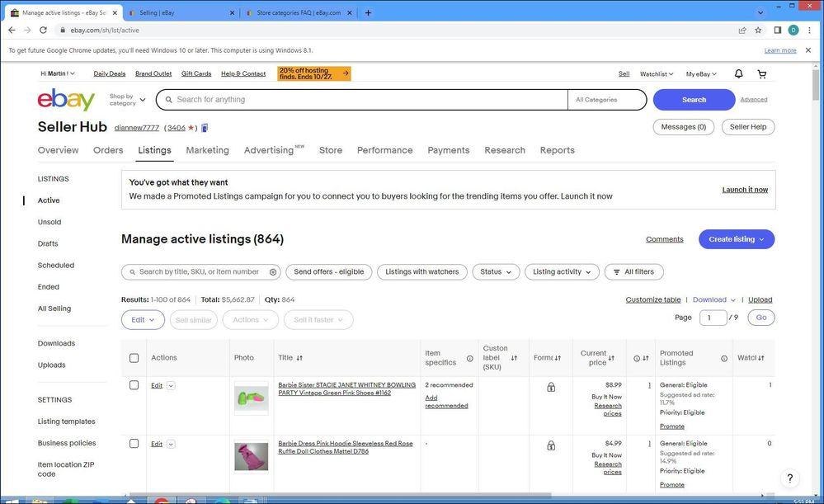The width and height of the screenshot is (824, 504).
Task: Click the 20% off hosting banner
Action: coord(314,73)
